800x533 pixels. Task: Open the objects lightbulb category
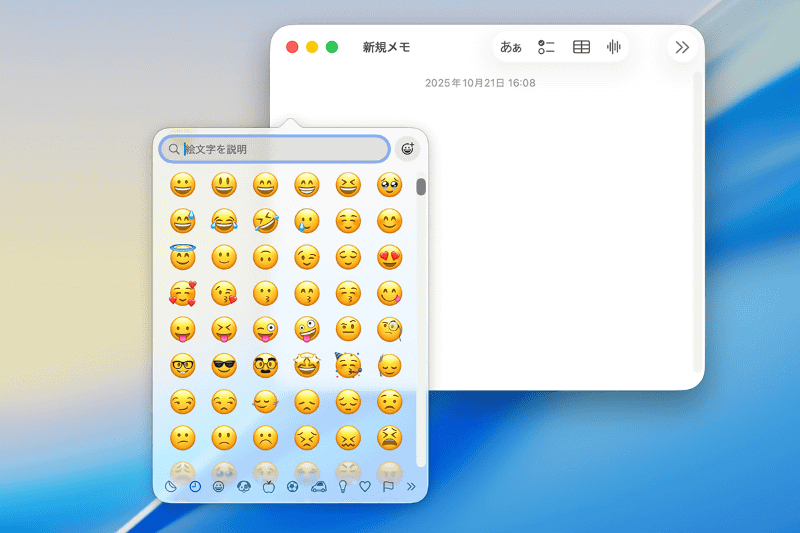pyautogui.click(x=343, y=486)
